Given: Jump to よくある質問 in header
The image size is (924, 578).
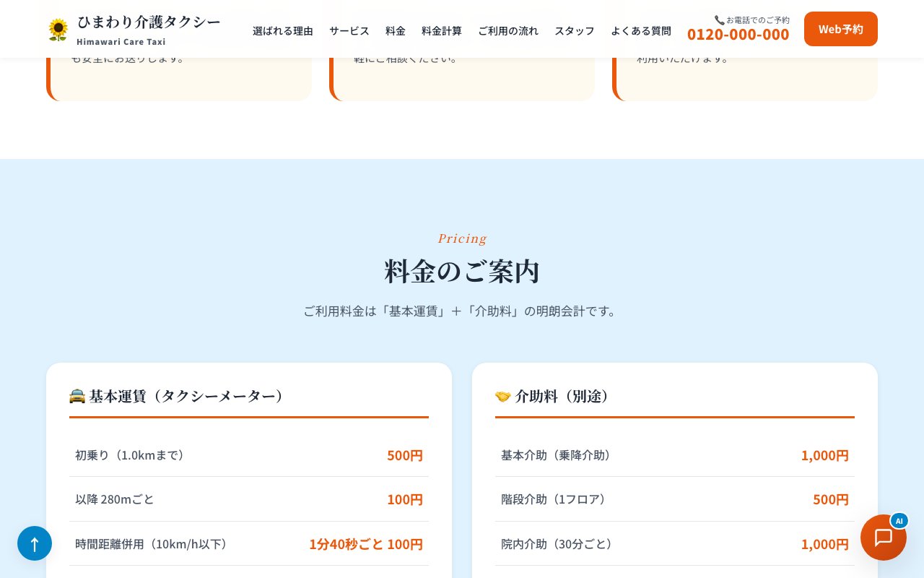Looking at the screenshot, I should coord(640,30).
